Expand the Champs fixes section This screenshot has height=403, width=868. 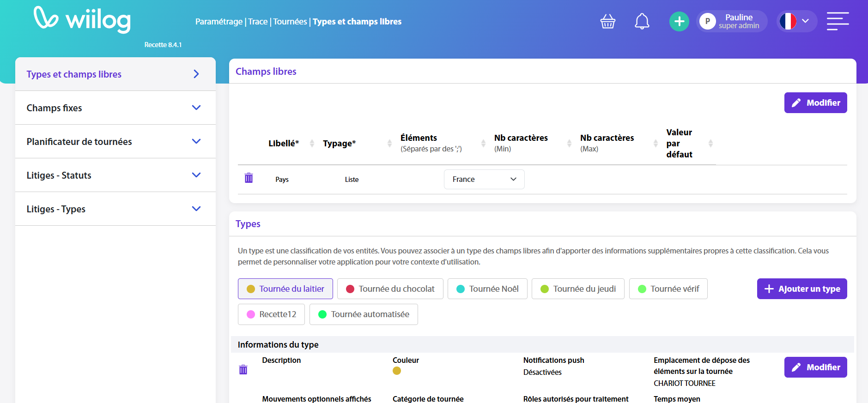coord(115,108)
